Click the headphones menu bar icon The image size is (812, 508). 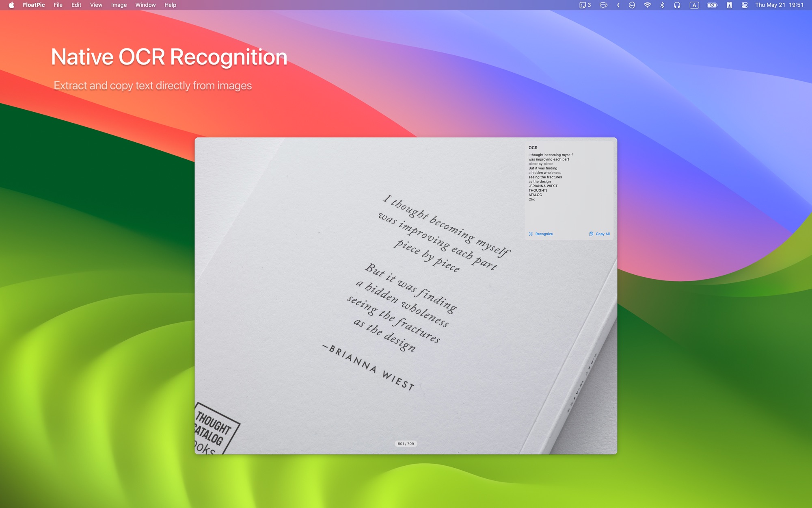(677, 5)
